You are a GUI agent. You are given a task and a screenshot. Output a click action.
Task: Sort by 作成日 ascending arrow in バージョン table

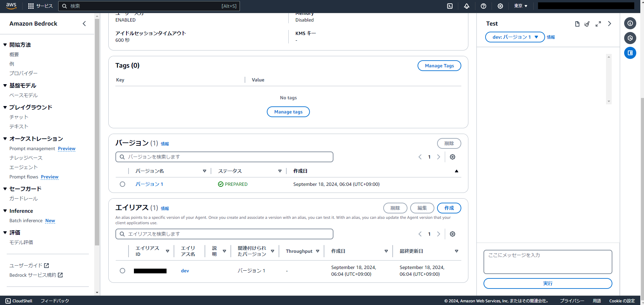pos(457,171)
